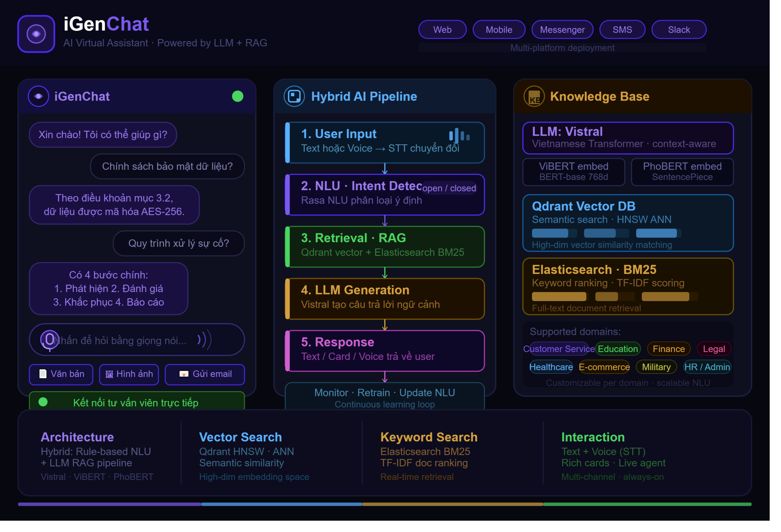Select the HR / Admin domain tag

coord(708,367)
